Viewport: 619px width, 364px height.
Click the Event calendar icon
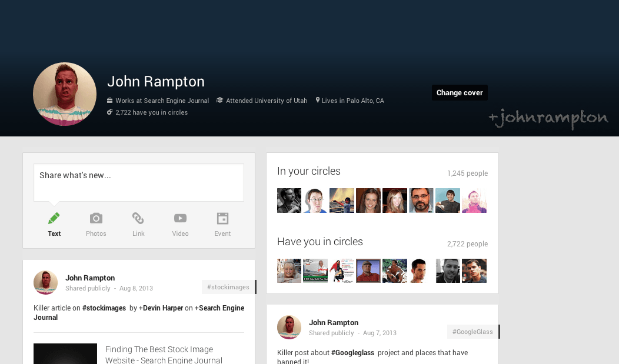pyautogui.click(x=222, y=218)
